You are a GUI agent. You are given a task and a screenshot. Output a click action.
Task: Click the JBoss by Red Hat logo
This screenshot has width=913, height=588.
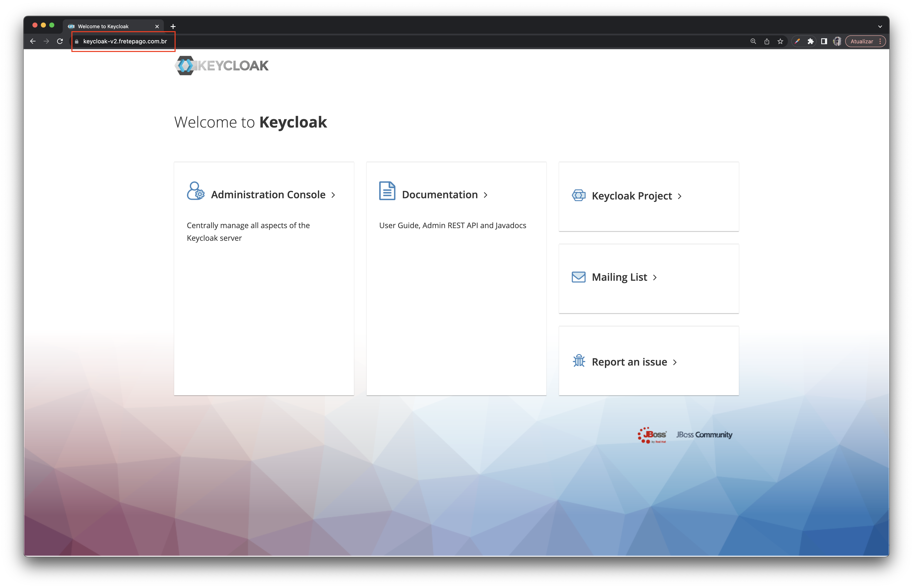coord(652,435)
